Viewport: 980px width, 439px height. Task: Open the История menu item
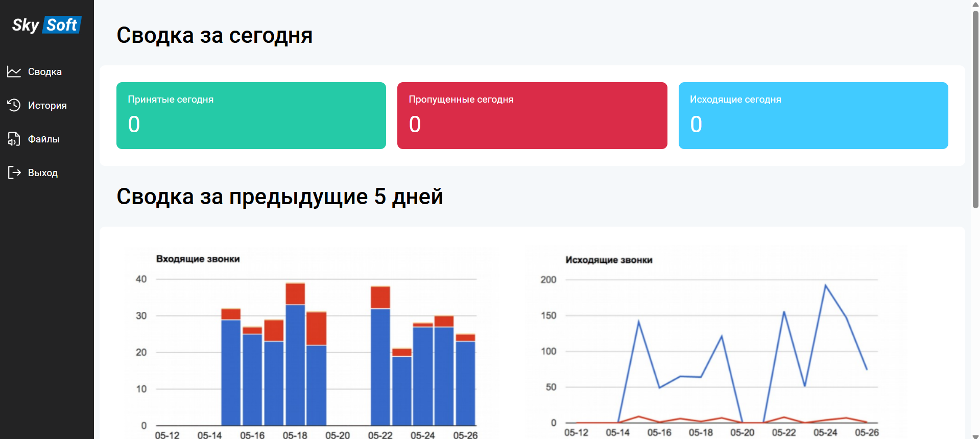(47, 106)
